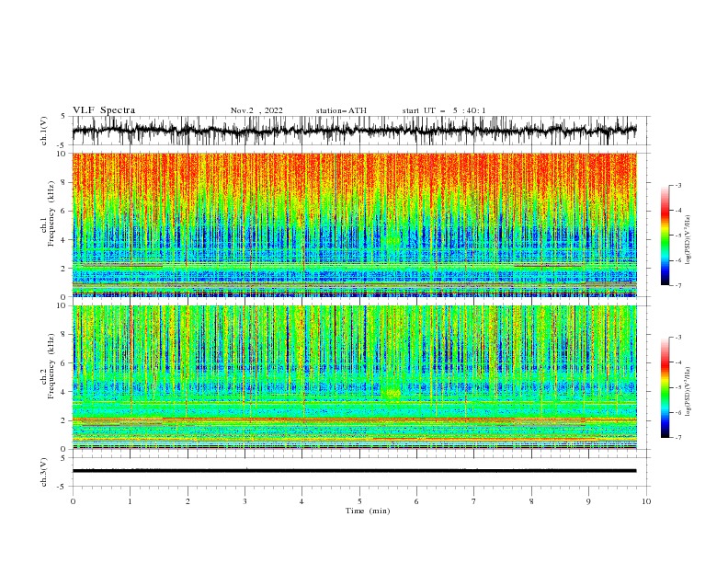Click the lower colorbar 'log(PSD)(V²/Hz)' label
This screenshot has width=728, height=563.
click(x=688, y=392)
